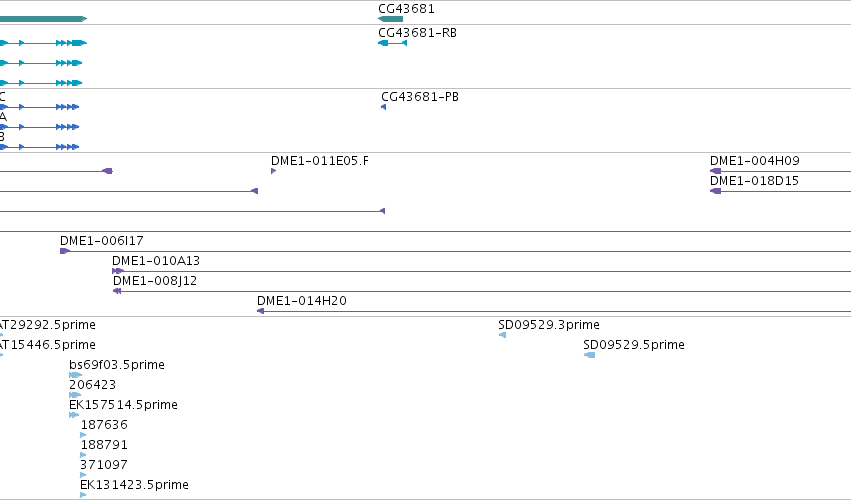Click the DME1-006I17 label

(101, 240)
